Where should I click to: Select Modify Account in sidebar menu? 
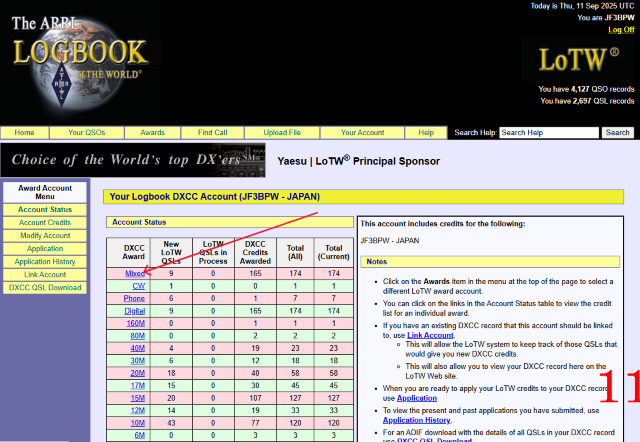(45, 235)
